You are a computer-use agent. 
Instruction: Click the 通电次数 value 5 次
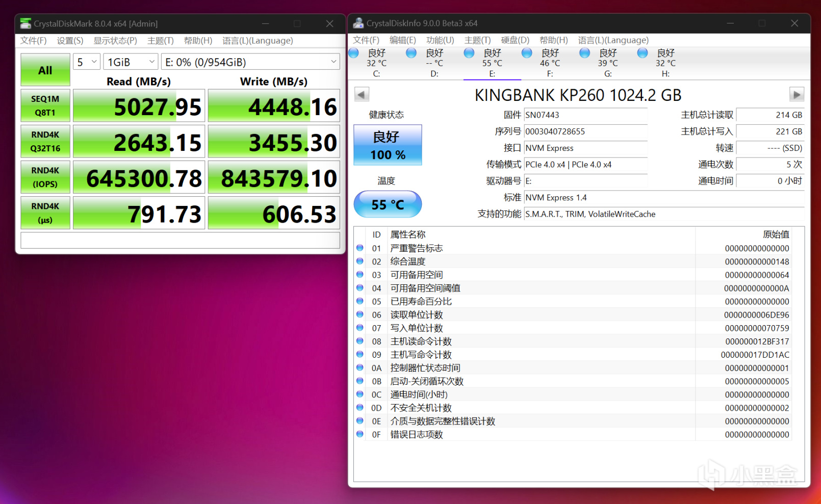[x=771, y=165]
